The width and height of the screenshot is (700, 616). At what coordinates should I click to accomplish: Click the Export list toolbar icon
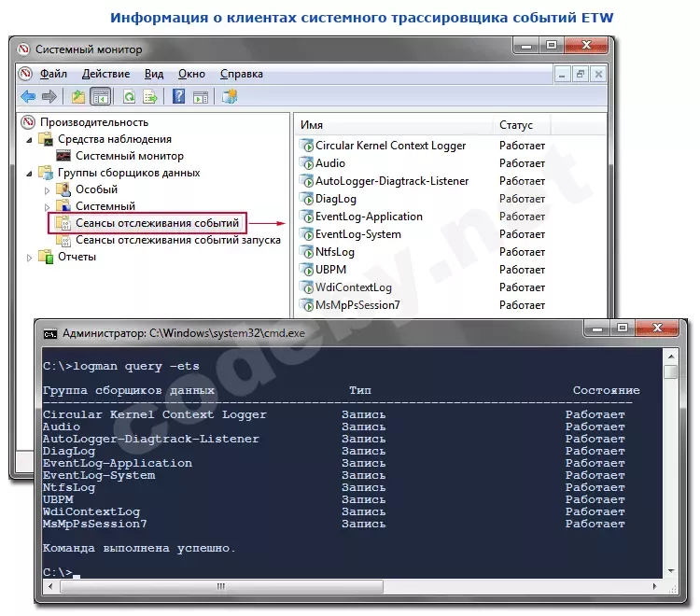(x=150, y=96)
